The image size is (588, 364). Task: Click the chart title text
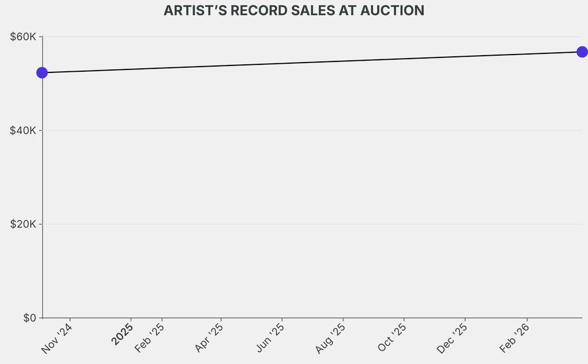294,11
